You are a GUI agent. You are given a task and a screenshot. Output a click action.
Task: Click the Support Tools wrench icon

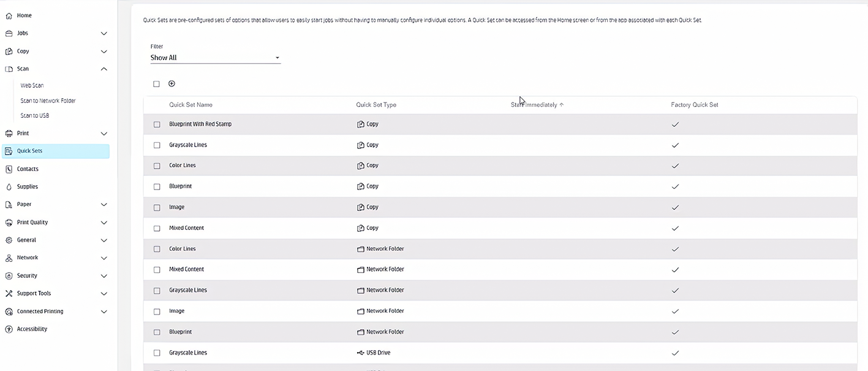coord(9,293)
